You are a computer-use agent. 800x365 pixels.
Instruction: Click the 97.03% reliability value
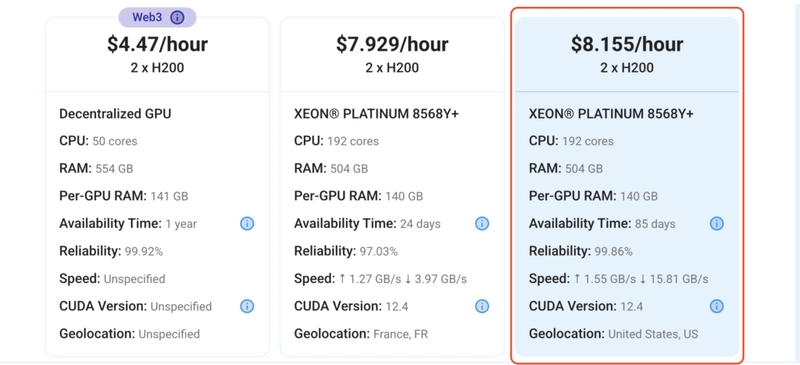[379, 252]
